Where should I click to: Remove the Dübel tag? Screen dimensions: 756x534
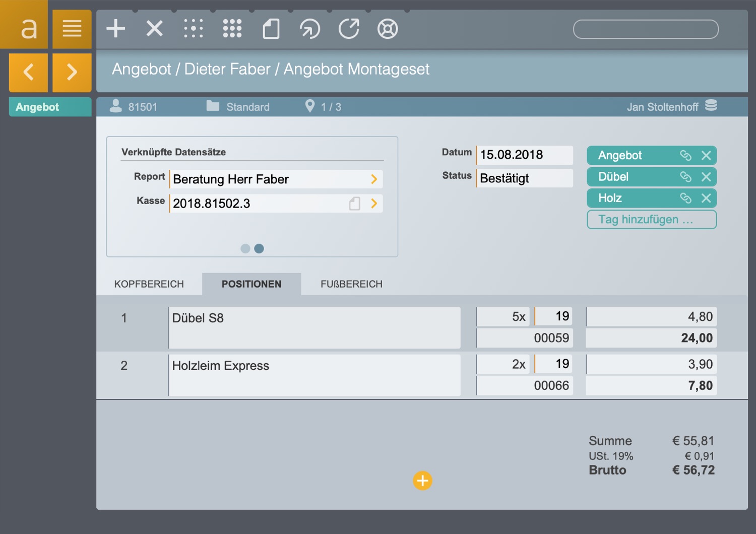706,177
